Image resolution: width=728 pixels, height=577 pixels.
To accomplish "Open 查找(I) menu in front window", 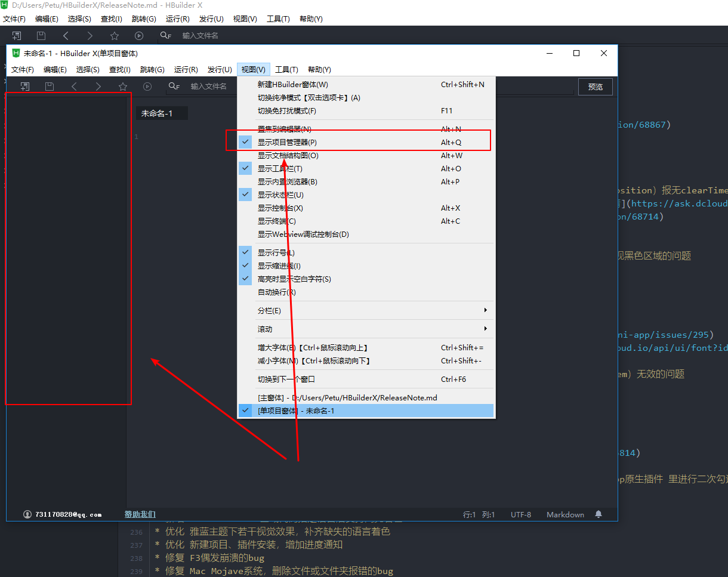I will [120, 70].
